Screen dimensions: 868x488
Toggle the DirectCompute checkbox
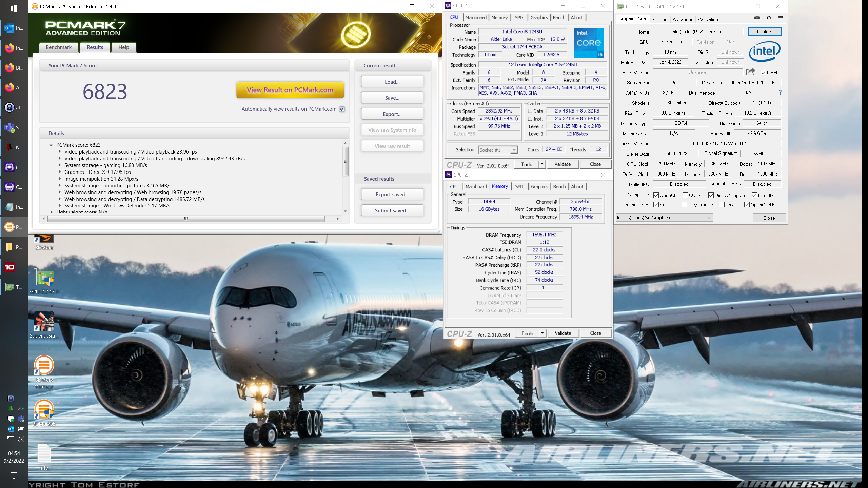[x=711, y=195]
